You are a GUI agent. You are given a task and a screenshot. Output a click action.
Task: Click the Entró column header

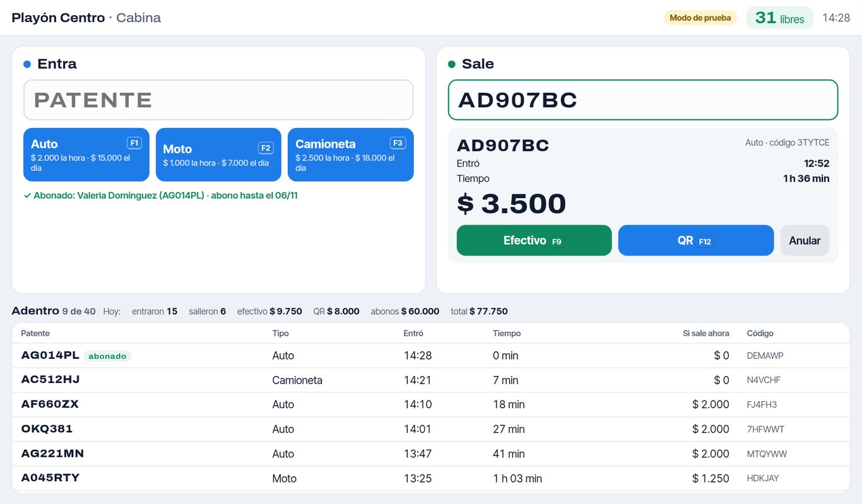coord(413,333)
